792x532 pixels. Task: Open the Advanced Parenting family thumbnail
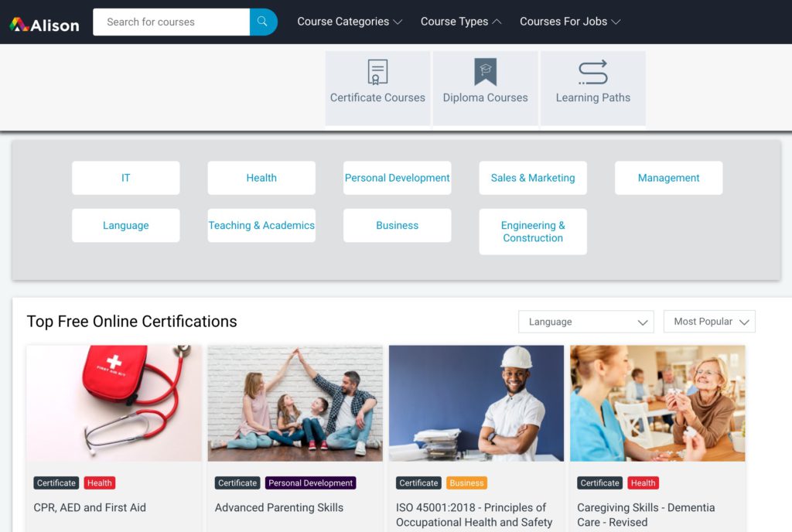(x=295, y=404)
